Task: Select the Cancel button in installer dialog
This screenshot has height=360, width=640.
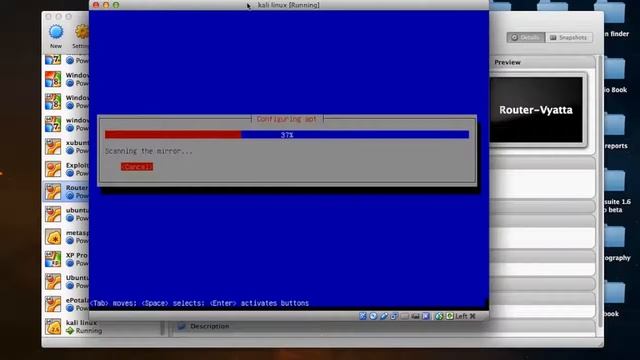Action: coord(137,167)
